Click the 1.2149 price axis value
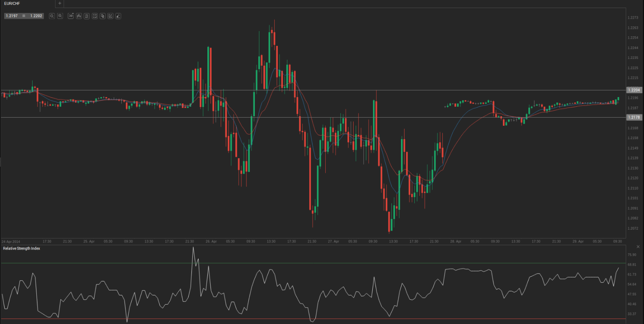 633,148
